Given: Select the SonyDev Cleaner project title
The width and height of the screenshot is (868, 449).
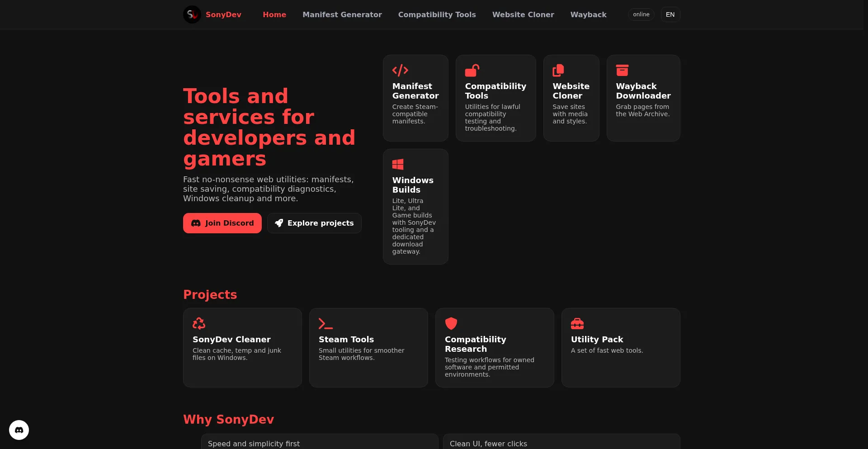Looking at the screenshot, I should point(231,339).
